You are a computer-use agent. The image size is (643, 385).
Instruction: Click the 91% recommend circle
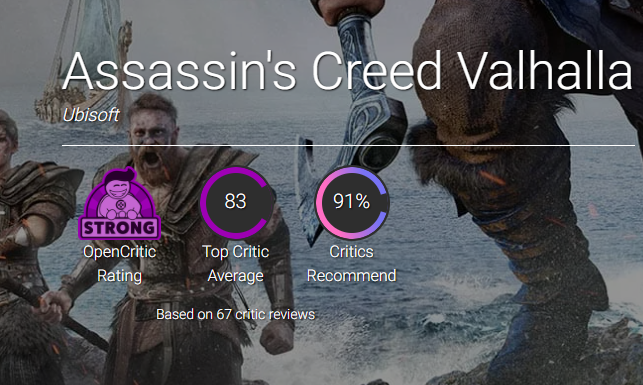(x=352, y=203)
